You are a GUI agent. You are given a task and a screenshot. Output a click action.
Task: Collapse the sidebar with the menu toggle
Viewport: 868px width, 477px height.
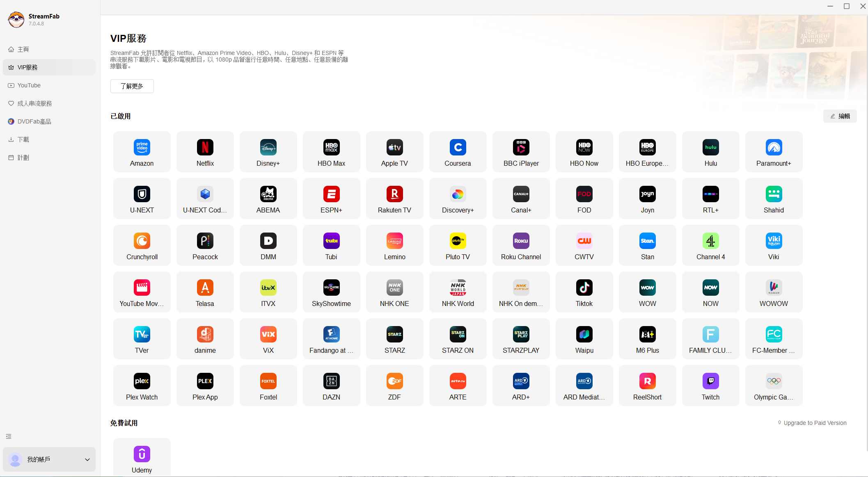point(9,436)
